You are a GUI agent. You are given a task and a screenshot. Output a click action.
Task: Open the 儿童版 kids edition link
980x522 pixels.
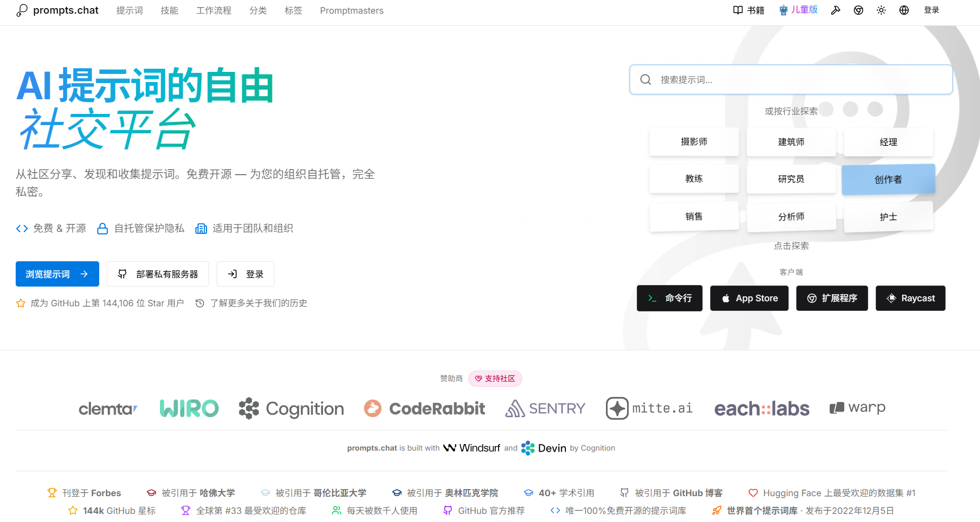[x=798, y=10]
